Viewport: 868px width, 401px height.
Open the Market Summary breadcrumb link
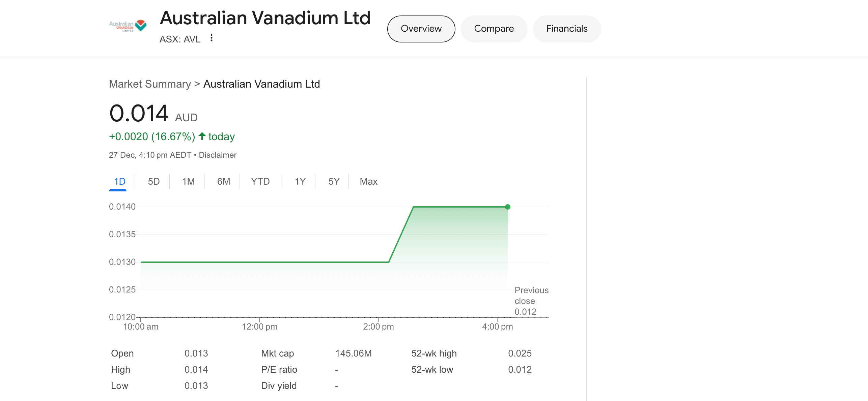(150, 84)
